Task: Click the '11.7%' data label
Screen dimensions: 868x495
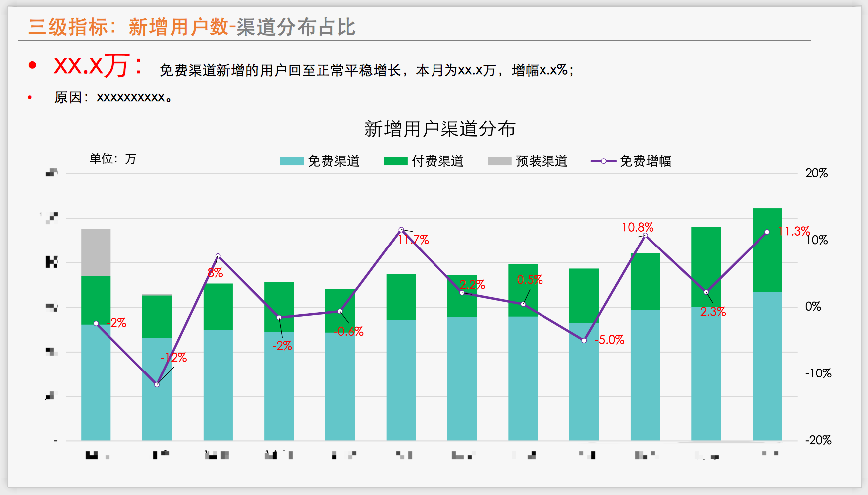Action: (x=413, y=240)
